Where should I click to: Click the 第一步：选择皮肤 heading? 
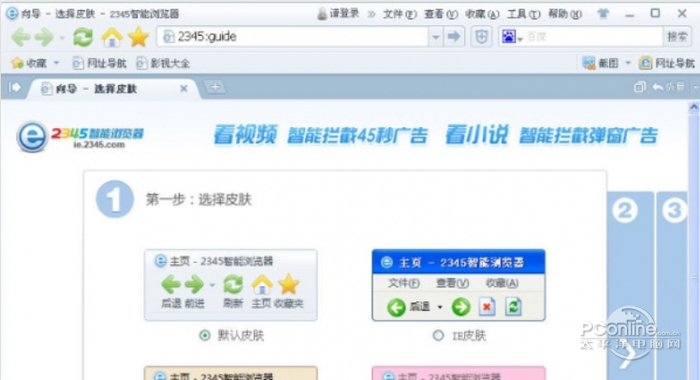pyautogui.click(x=199, y=199)
